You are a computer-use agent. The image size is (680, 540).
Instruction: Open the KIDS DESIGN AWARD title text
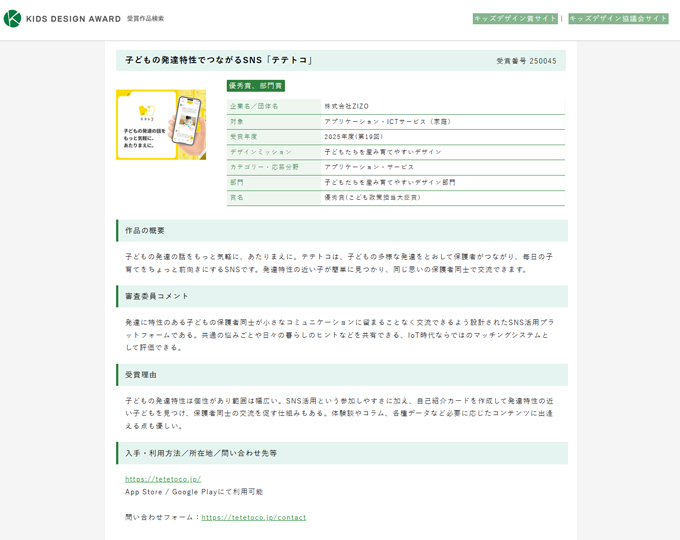click(x=73, y=19)
